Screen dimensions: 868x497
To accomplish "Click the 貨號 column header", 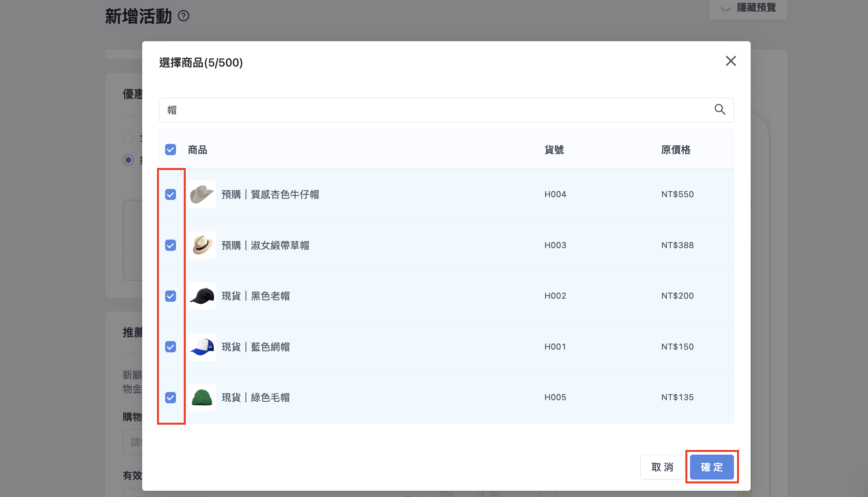I will (x=554, y=150).
